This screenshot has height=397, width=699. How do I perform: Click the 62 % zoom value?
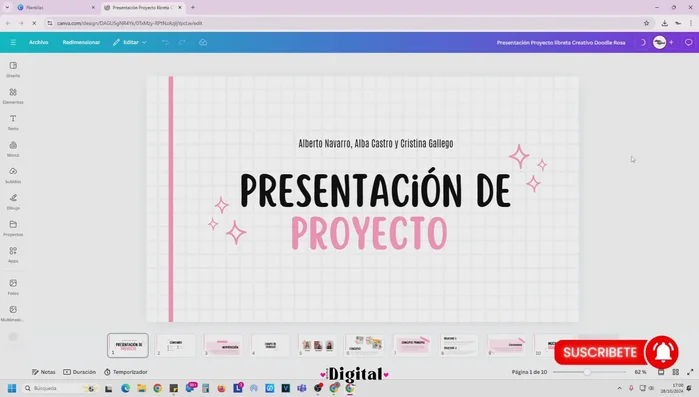point(640,372)
